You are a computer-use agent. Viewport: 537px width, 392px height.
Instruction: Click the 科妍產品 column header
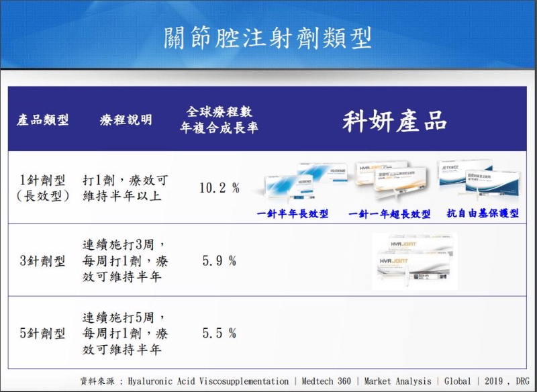pos(394,121)
